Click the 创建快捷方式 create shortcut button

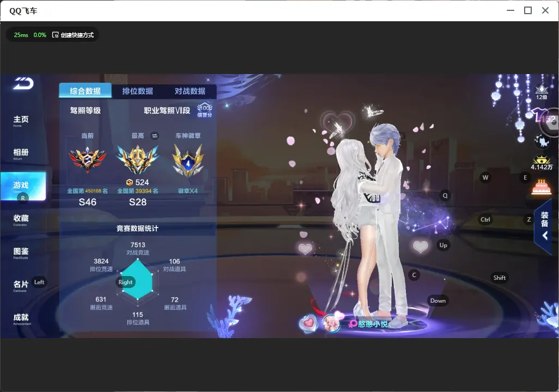tap(73, 35)
